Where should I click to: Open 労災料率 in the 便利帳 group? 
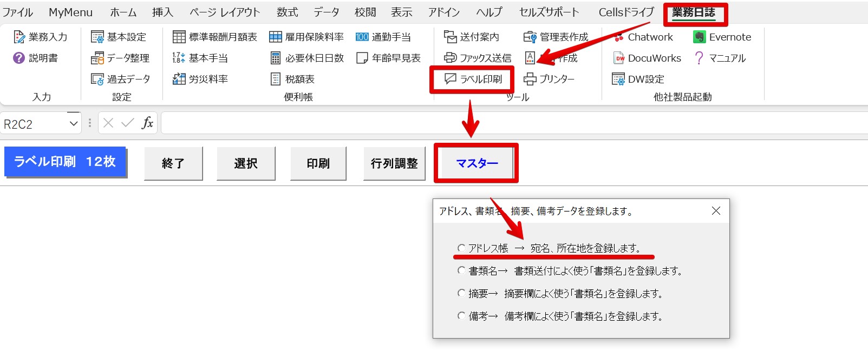tap(200, 79)
